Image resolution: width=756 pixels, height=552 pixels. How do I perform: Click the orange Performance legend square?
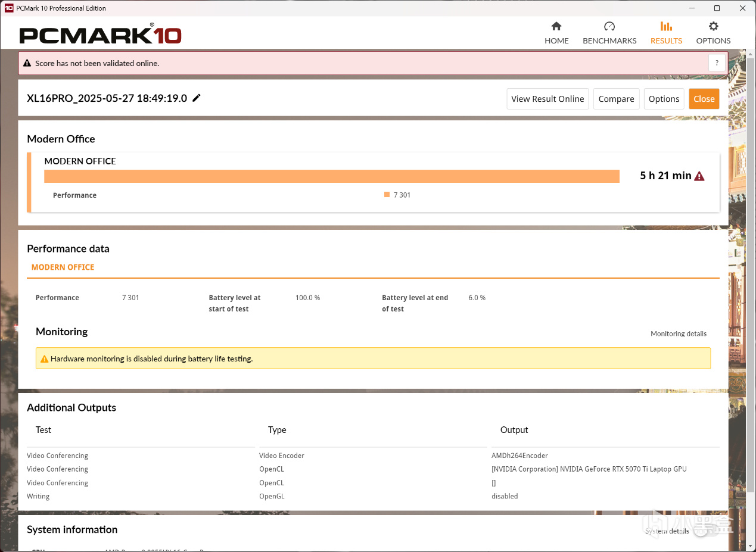point(387,195)
